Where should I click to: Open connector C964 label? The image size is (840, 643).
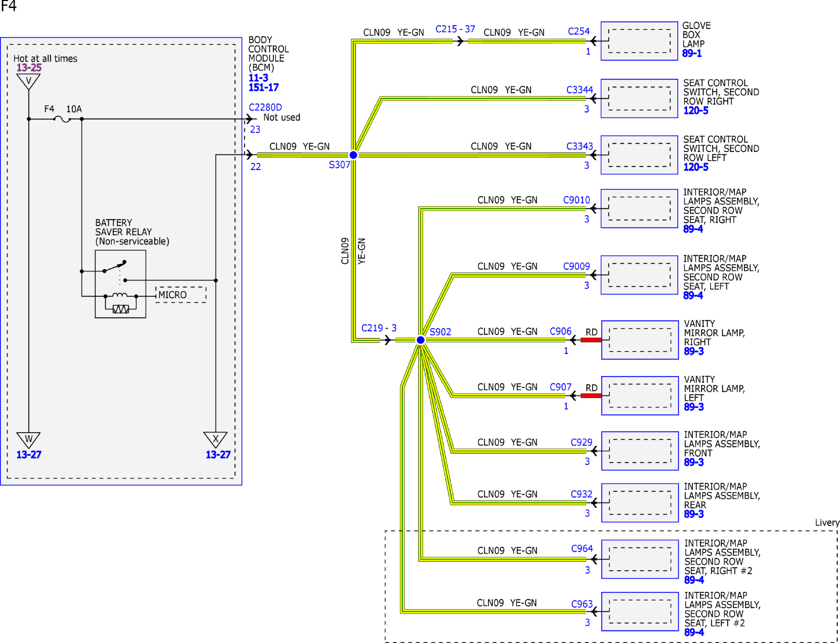coord(582,548)
